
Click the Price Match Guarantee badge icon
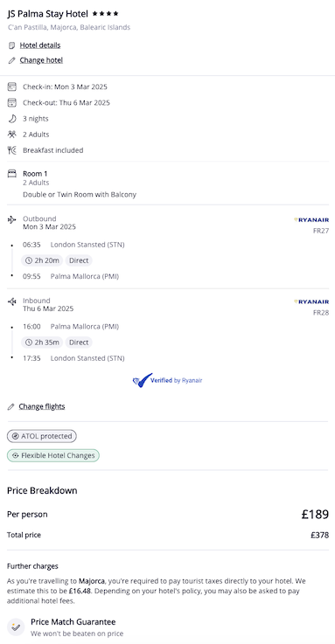(x=16, y=627)
